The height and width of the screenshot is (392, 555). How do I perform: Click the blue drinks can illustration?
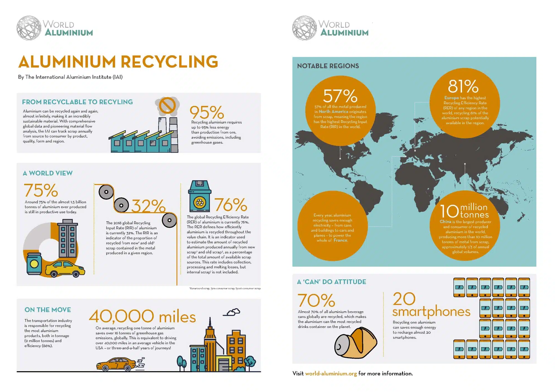[34, 264]
